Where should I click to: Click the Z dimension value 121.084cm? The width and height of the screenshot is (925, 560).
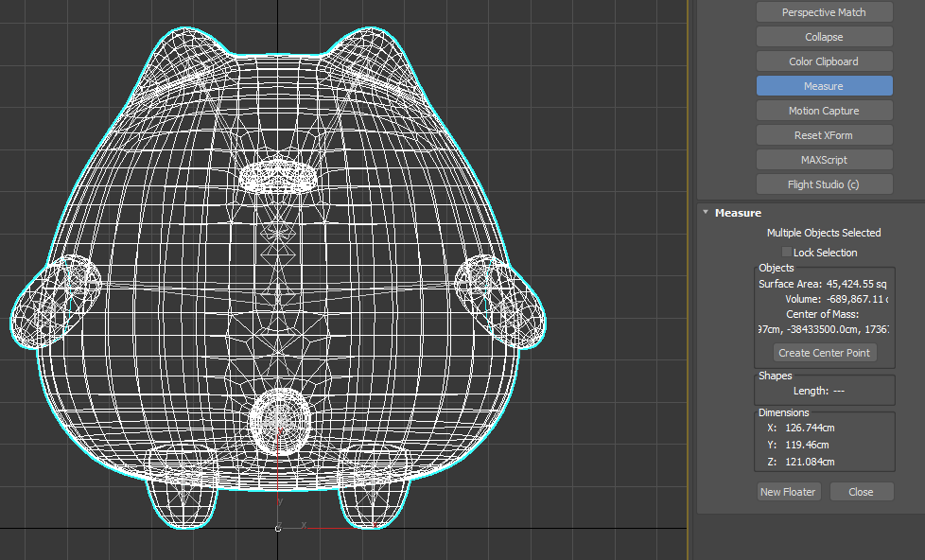click(810, 462)
